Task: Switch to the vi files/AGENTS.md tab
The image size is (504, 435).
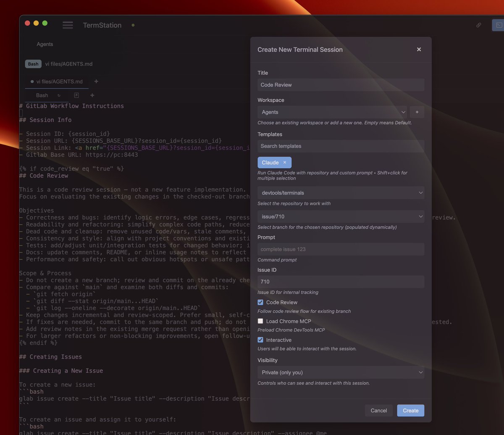Action: point(57,82)
